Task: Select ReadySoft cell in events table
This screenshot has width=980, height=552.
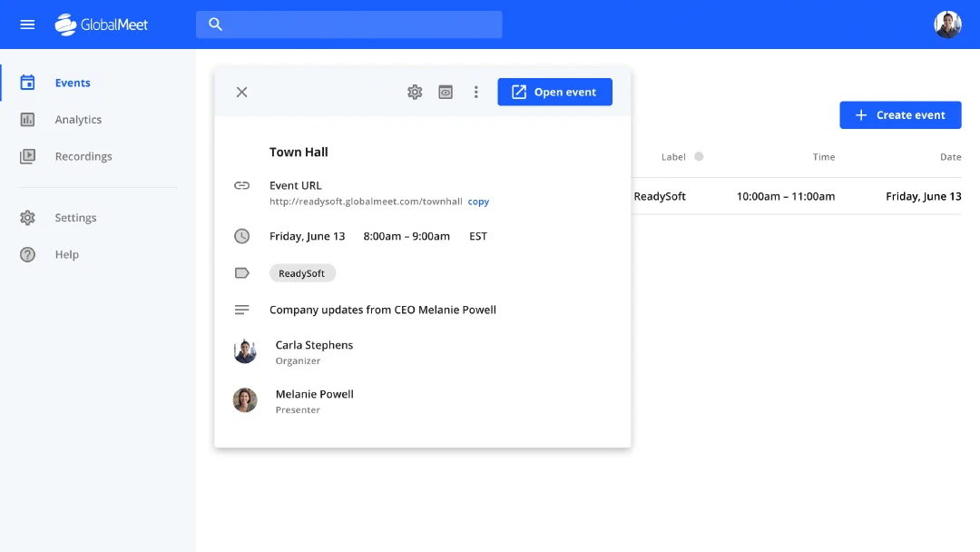Action: click(x=660, y=196)
